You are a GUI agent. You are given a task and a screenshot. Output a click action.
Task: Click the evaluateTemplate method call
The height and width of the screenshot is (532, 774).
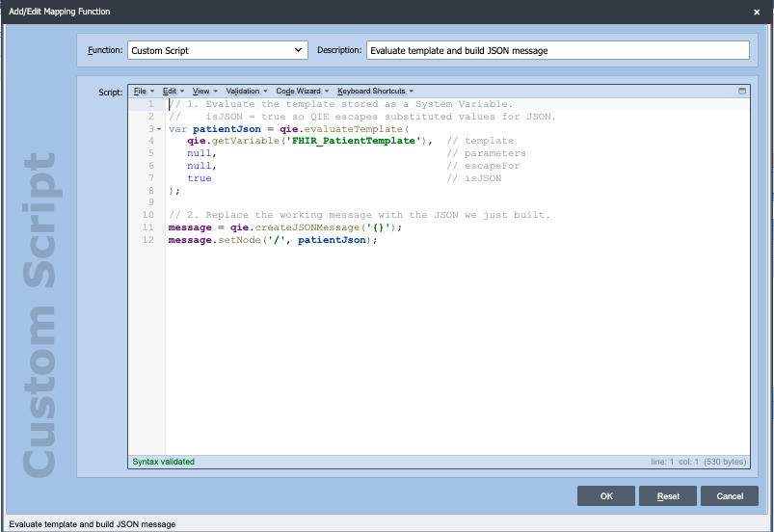pyautogui.click(x=354, y=129)
